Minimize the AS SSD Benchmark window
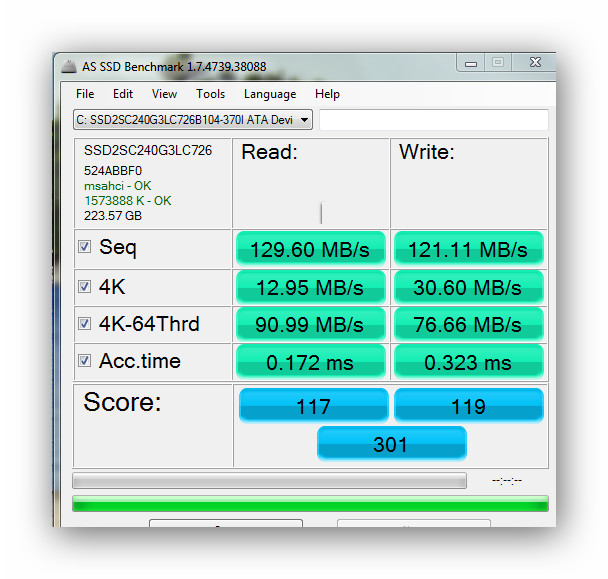This screenshot has width=608, height=579. tap(471, 62)
